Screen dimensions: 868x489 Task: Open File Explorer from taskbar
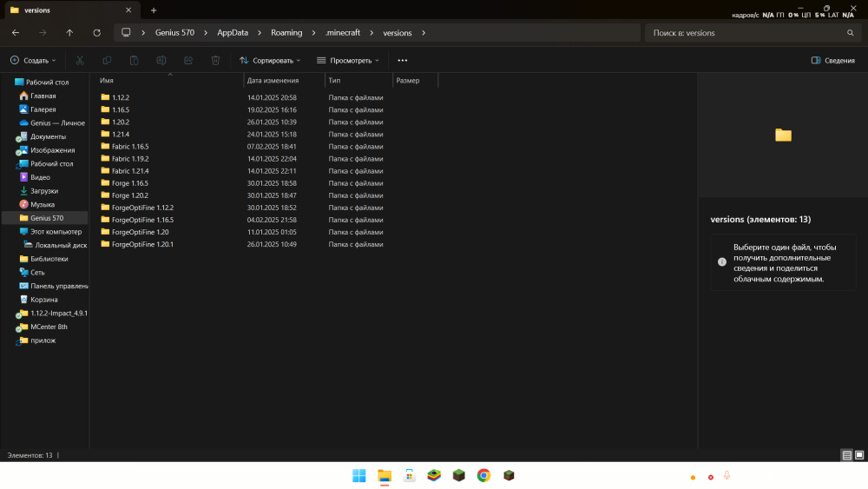[x=385, y=476]
